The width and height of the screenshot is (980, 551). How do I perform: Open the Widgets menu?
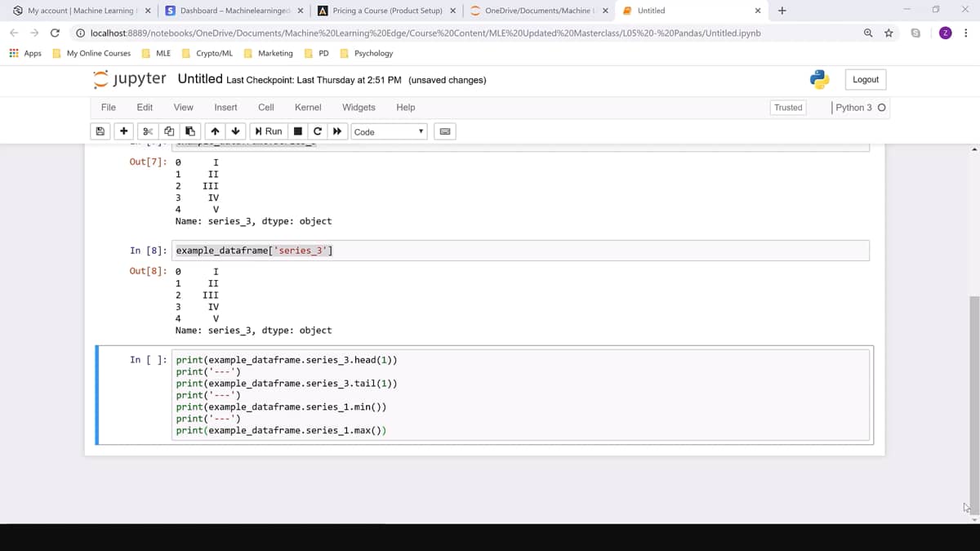(359, 107)
